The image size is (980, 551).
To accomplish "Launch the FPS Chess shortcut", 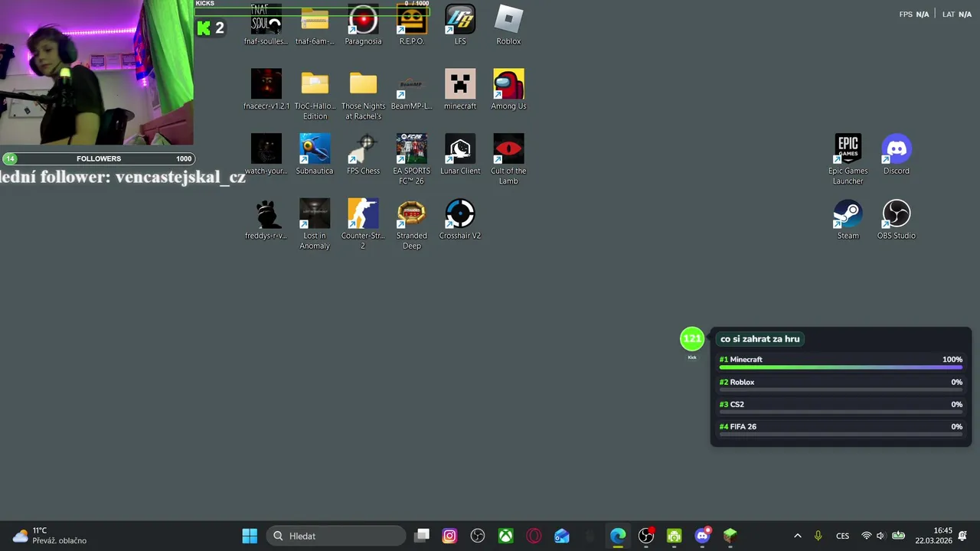I will [x=363, y=154].
